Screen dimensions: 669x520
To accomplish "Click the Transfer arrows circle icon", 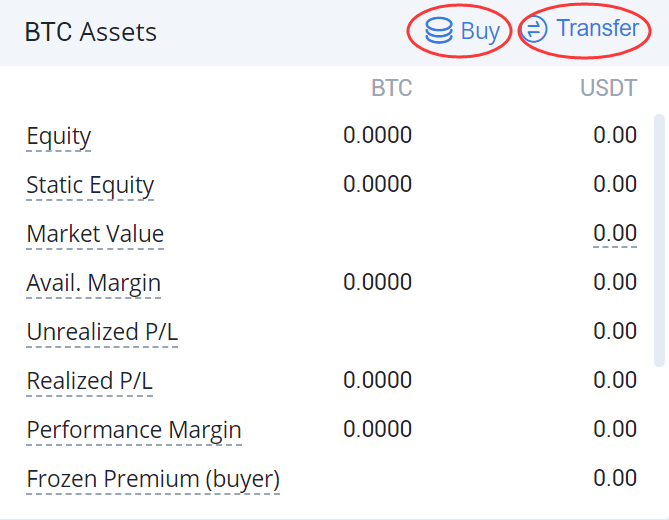I will 534,29.
